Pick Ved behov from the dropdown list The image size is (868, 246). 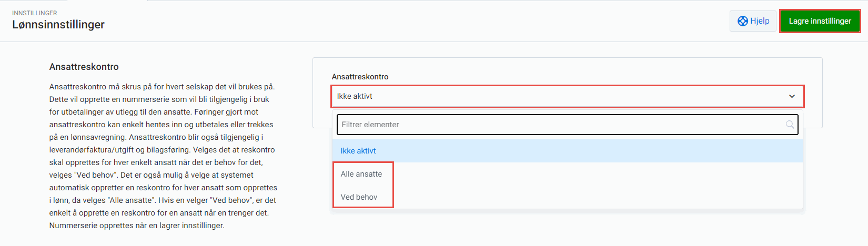[x=359, y=197]
